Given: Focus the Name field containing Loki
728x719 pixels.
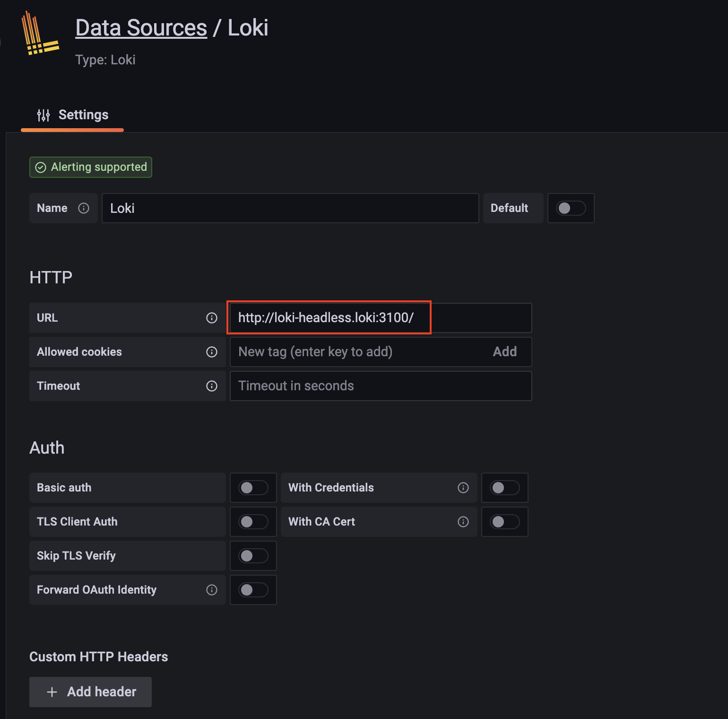Looking at the screenshot, I should tap(290, 208).
